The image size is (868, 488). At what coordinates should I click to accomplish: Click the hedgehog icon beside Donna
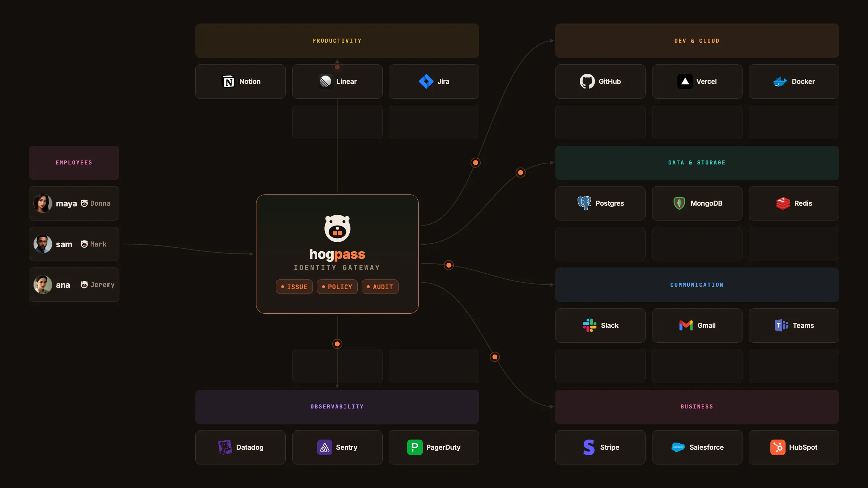pyautogui.click(x=84, y=203)
